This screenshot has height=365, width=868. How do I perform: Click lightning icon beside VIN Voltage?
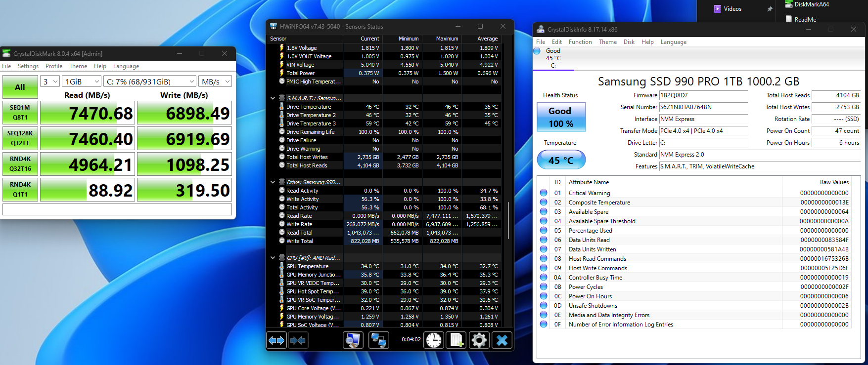pyautogui.click(x=282, y=65)
